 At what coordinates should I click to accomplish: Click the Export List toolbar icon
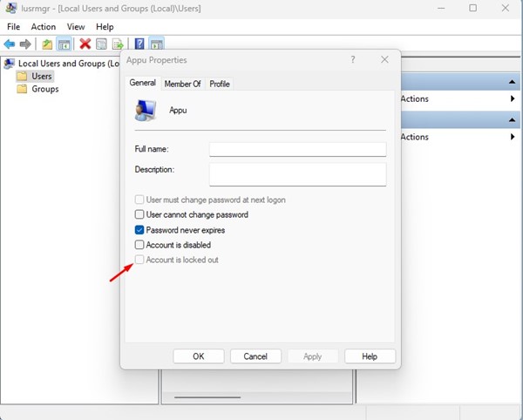click(118, 44)
